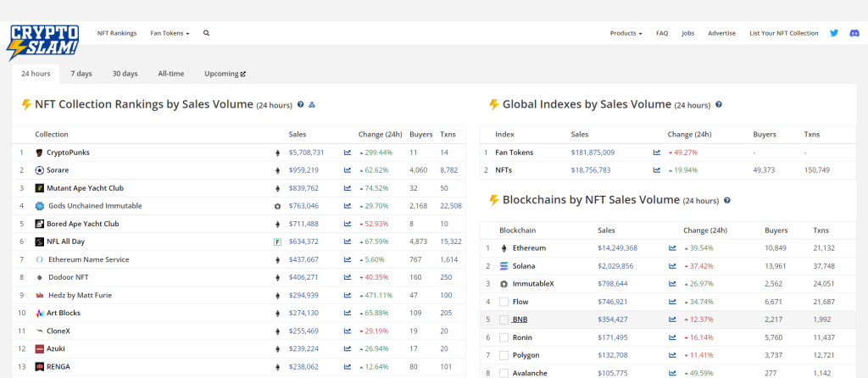This screenshot has width=868, height=378.
Task: Click the Sales header in the collection rankings table
Action: point(298,135)
